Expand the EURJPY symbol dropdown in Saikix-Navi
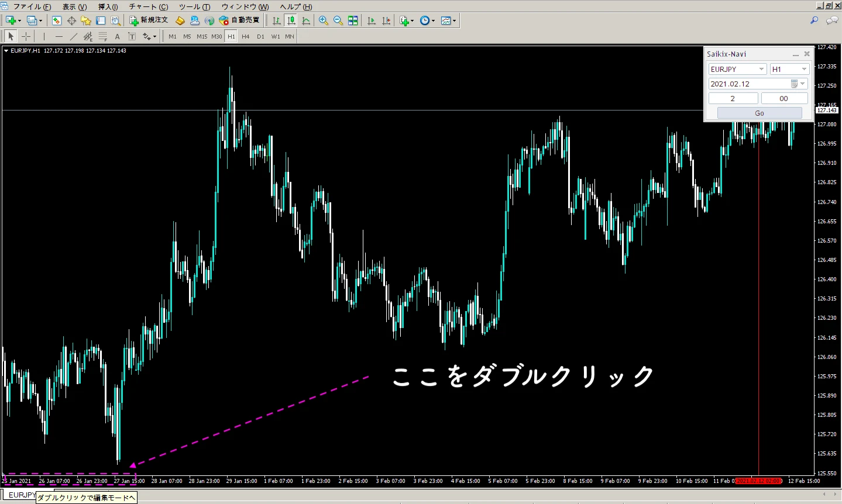 (x=761, y=69)
